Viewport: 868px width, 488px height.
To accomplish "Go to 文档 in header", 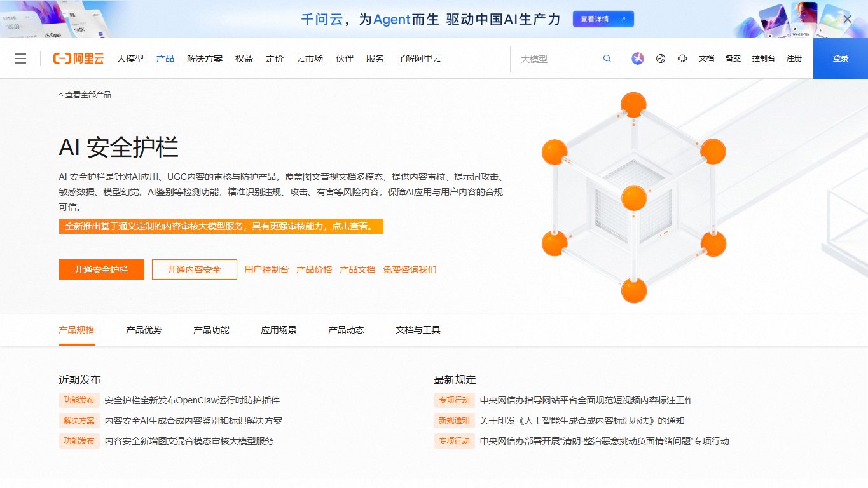I will pos(706,58).
